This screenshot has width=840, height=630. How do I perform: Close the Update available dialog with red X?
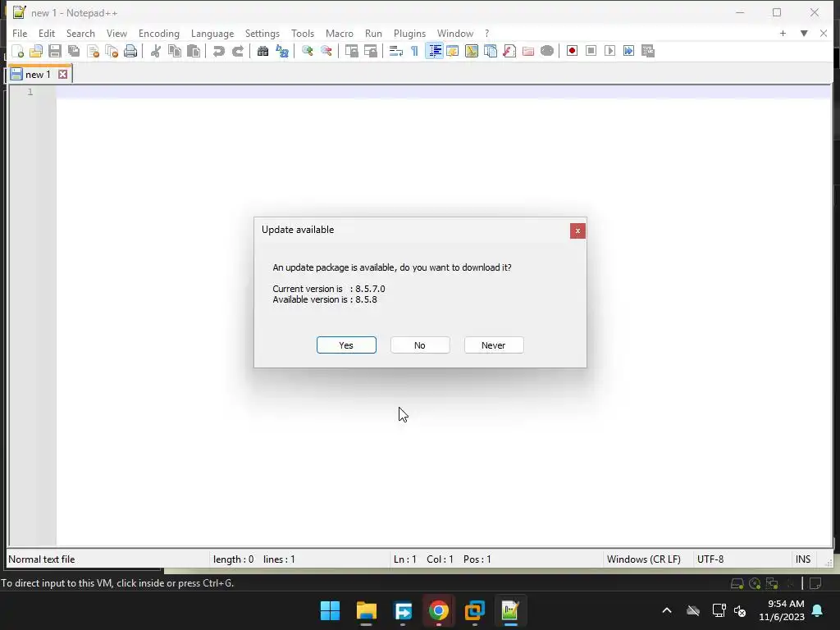[x=577, y=231]
